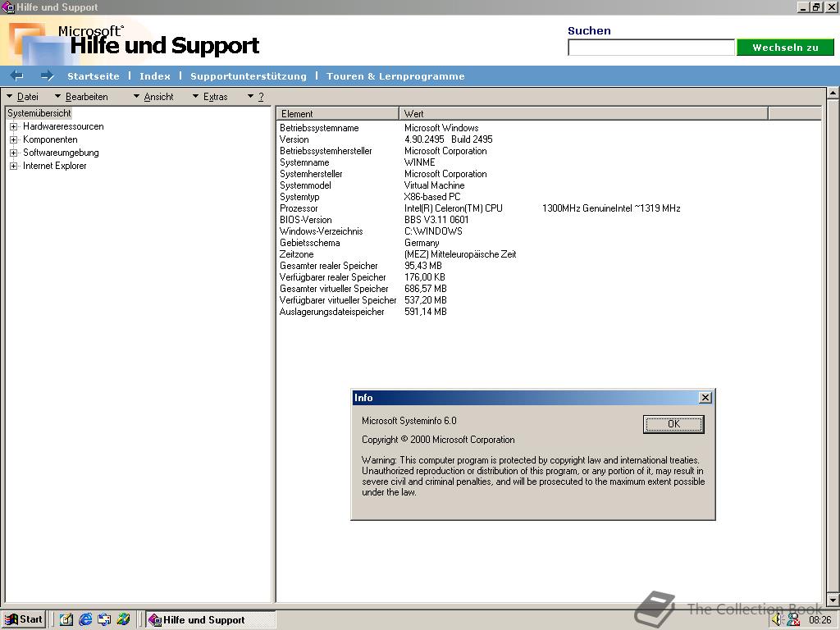Screen dimensions: 840x630
Task: Select Systemübersicht tree root
Action: [x=39, y=113]
